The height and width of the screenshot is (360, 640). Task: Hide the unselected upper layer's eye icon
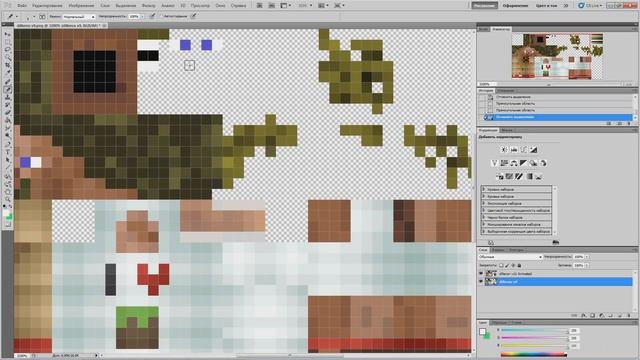[x=481, y=273]
